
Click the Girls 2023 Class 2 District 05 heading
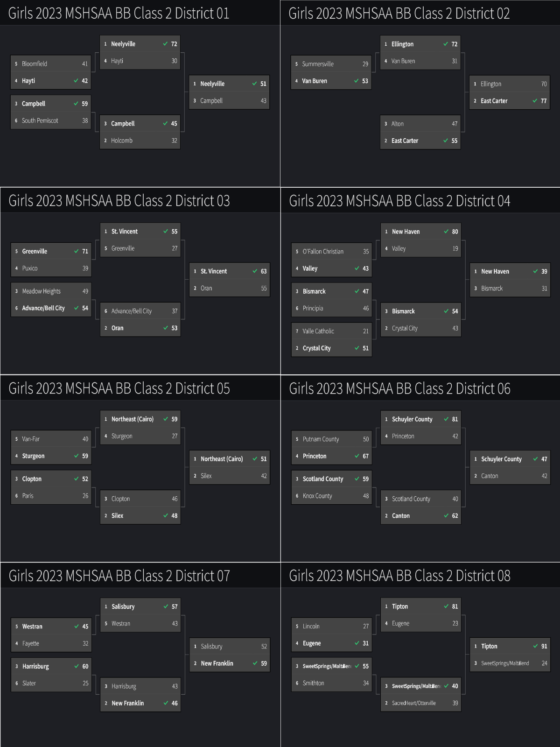point(119,388)
